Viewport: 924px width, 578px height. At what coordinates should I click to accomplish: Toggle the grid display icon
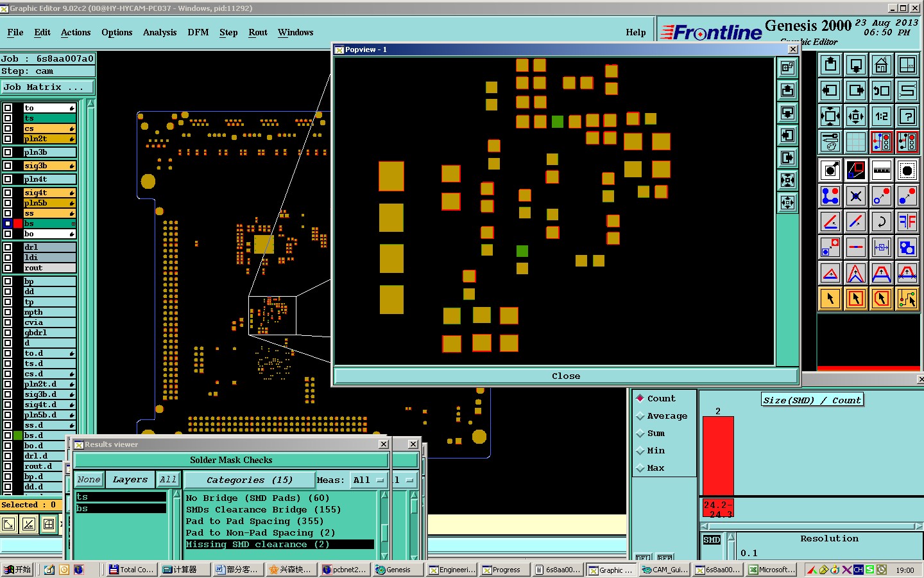(856, 142)
